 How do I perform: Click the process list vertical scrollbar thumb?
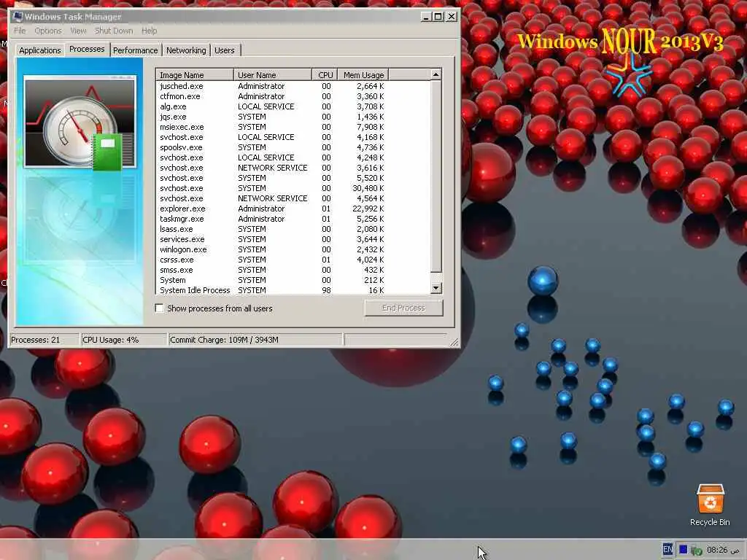pyautogui.click(x=436, y=176)
